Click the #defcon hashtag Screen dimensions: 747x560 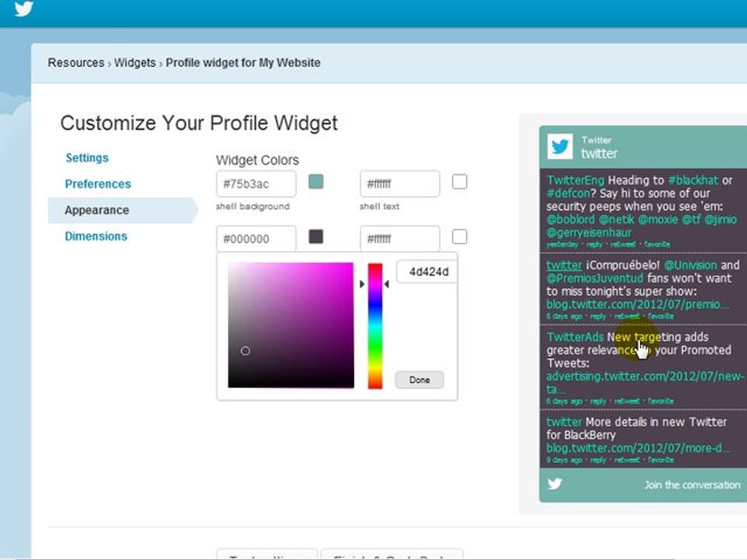point(568,194)
